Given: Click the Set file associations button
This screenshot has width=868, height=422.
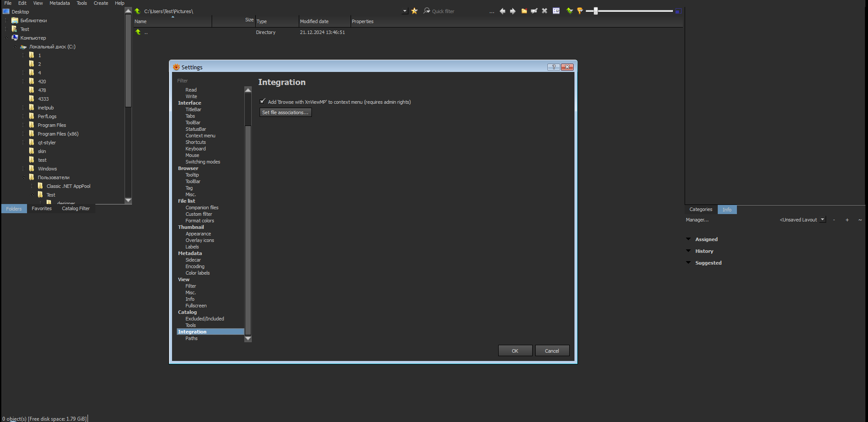Looking at the screenshot, I should (285, 112).
